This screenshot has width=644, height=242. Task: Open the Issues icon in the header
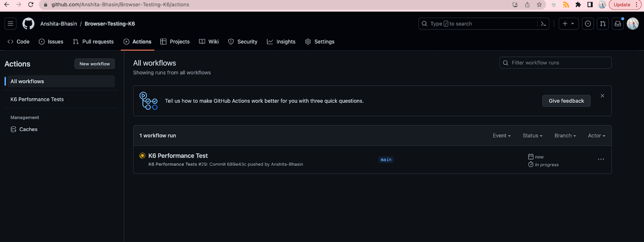pos(588,24)
